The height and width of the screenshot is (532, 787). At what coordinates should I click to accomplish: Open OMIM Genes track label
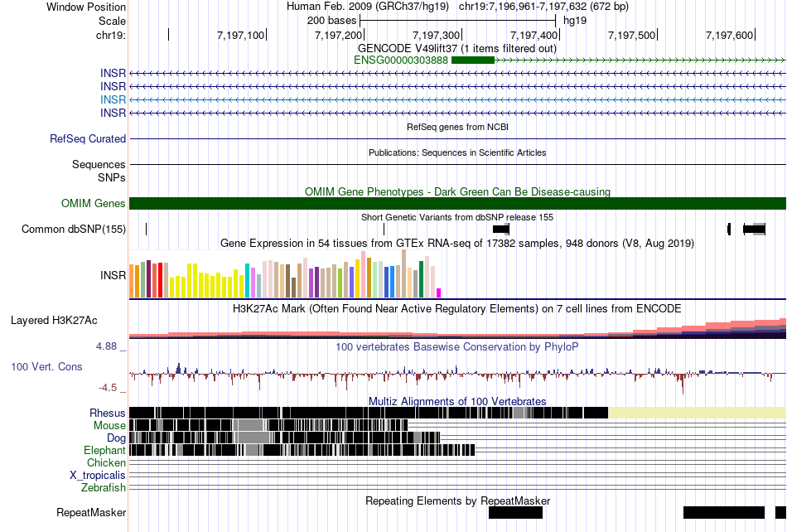[94, 203]
